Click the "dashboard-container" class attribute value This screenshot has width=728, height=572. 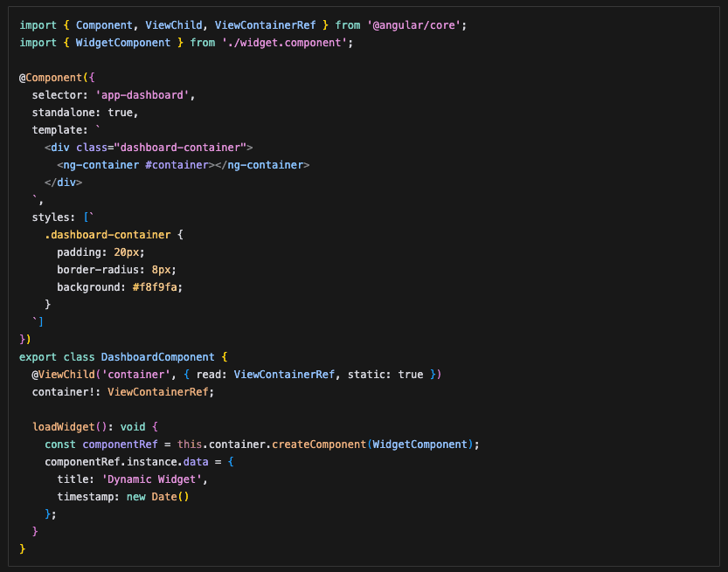(x=180, y=148)
